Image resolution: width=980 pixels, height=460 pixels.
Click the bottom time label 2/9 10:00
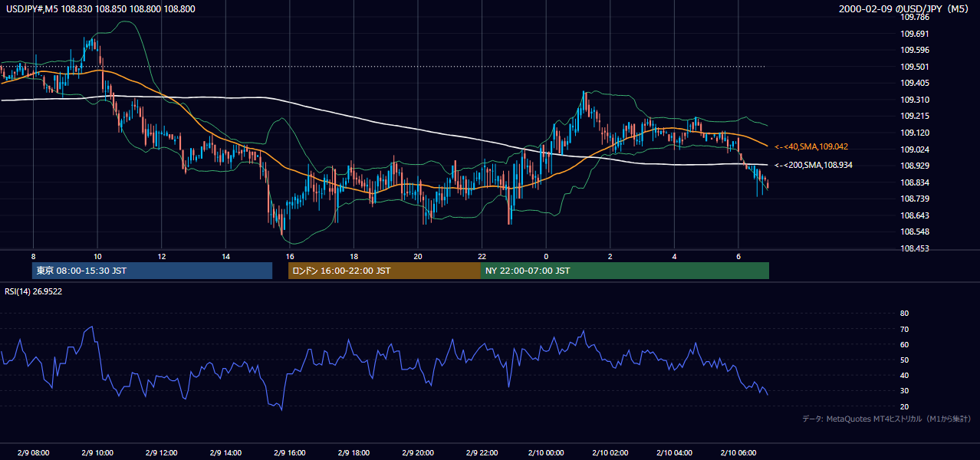[97, 453]
